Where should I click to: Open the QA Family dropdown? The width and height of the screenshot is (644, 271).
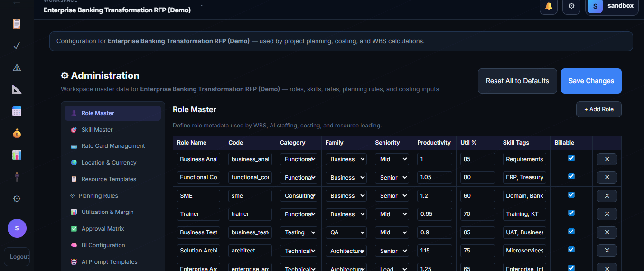pyautogui.click(x=346, y=232)
